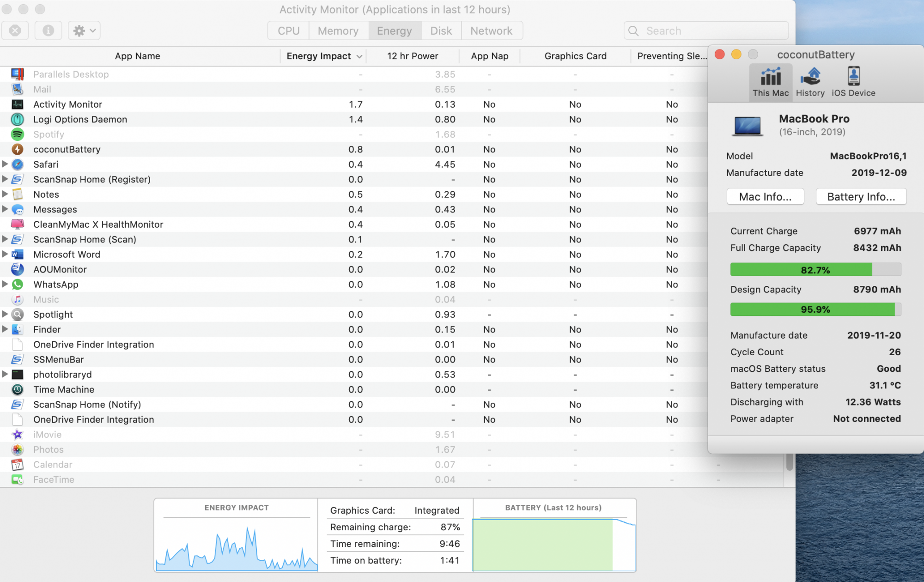This screenshot has width=924, height=582.
Task: Click the quit process toolbar icon
Action: coord(15,30)
